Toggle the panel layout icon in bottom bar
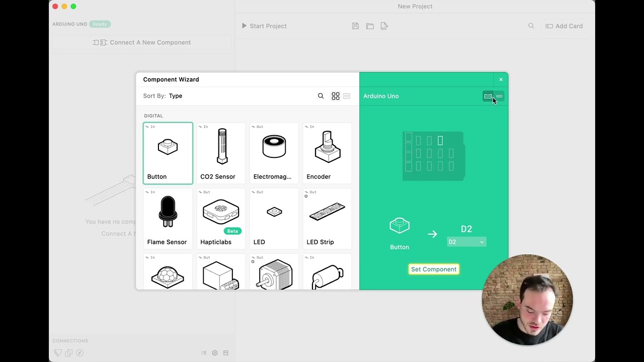This screenshot has width=644, height=362. coord(226,353)
